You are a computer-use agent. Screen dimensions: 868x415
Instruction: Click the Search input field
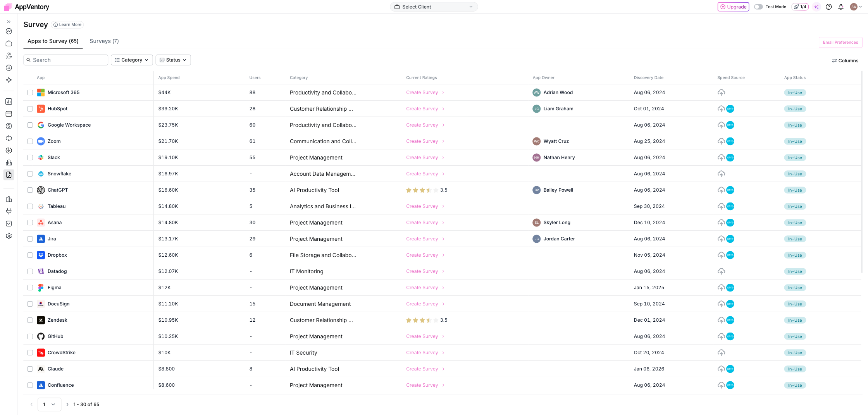(66, 60)
